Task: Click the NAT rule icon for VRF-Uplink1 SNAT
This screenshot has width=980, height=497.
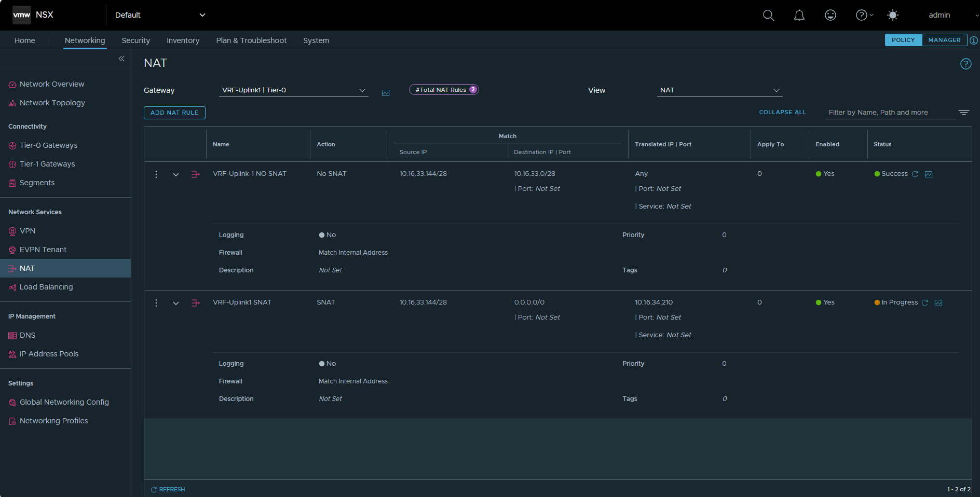Action: tap(195, 303)
